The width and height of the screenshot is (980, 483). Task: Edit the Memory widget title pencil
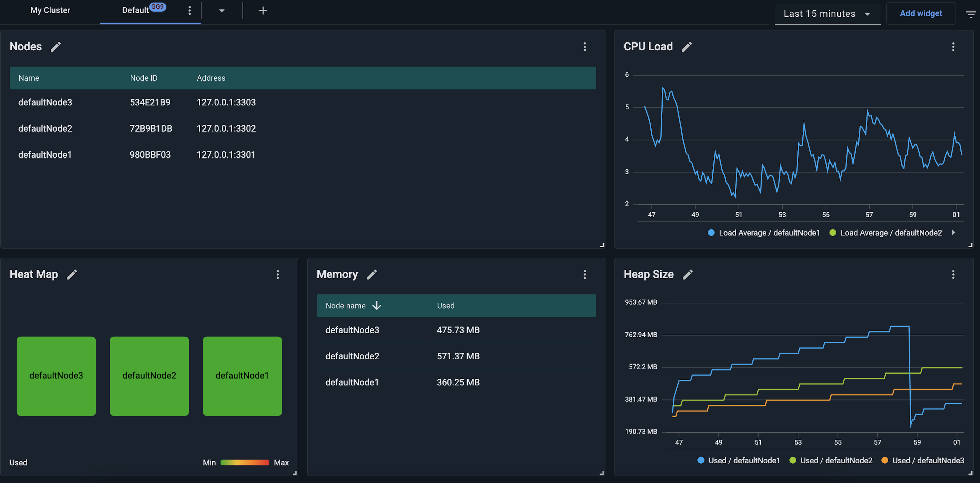(372, 275)
